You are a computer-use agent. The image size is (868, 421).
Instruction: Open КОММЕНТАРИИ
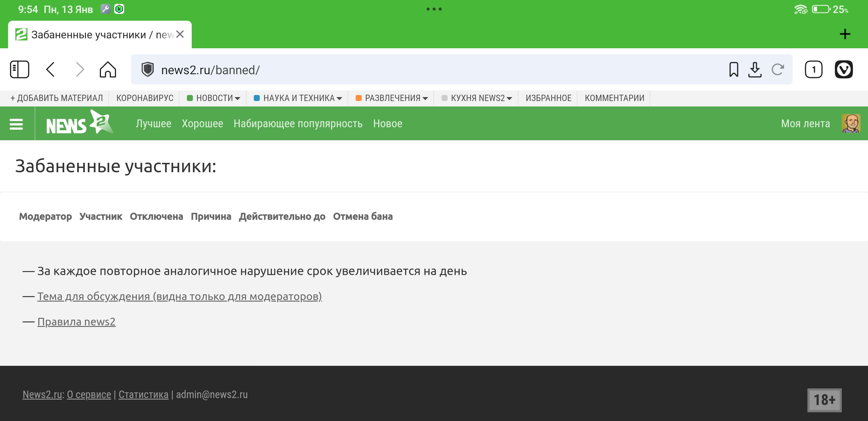point(614,98)
